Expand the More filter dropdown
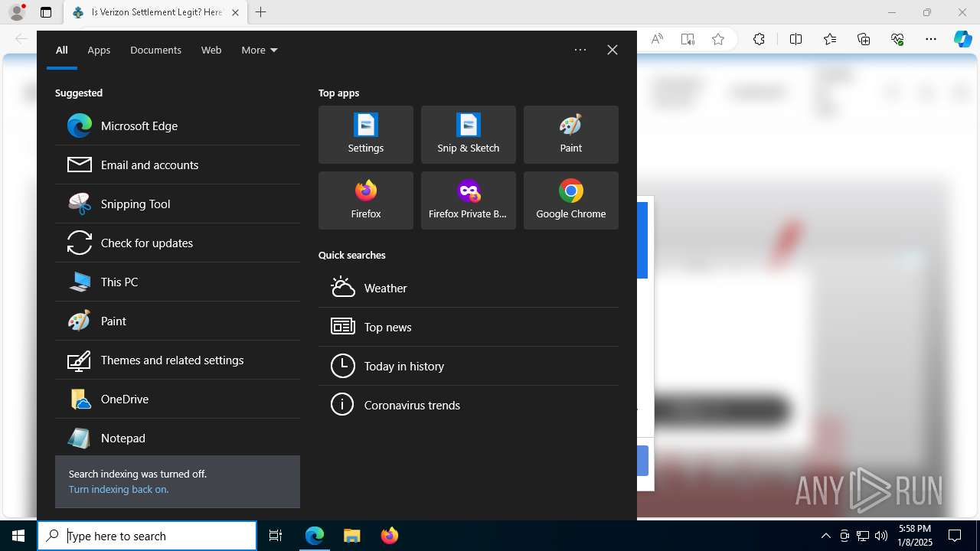 (x=260, y=50)
